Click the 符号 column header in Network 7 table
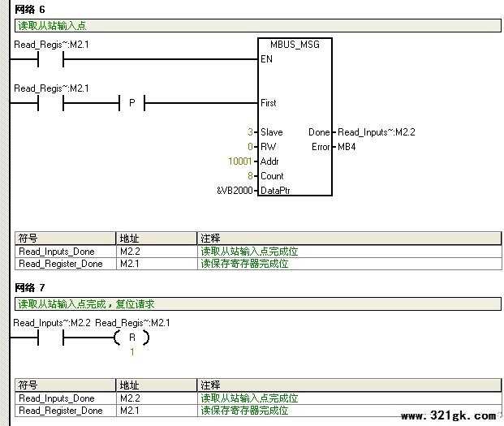The image size is (504, 426). point(65,385)
